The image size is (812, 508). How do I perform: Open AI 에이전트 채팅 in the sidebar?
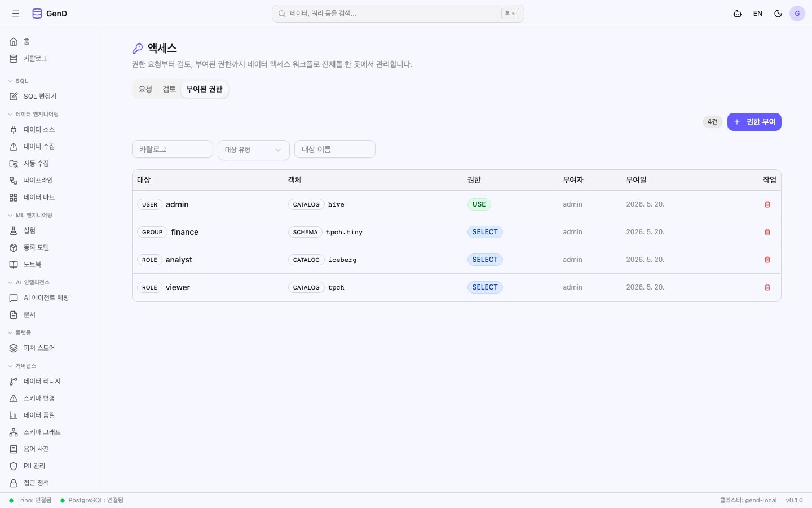coord(51,298)
